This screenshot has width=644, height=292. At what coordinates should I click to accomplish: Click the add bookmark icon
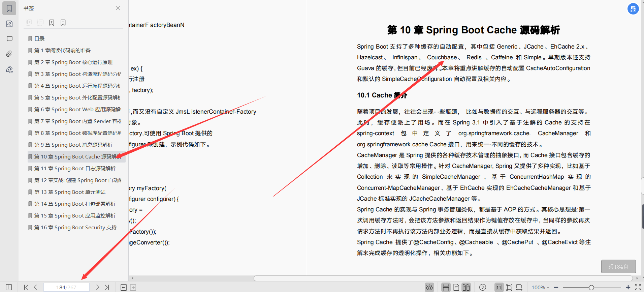point(52,23)
